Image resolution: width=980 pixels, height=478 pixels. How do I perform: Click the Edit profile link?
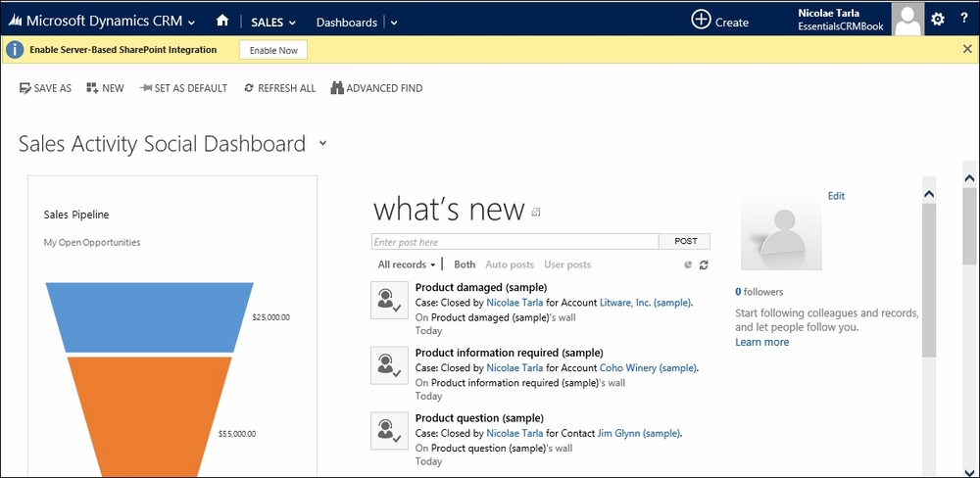(x=836, y=196)
